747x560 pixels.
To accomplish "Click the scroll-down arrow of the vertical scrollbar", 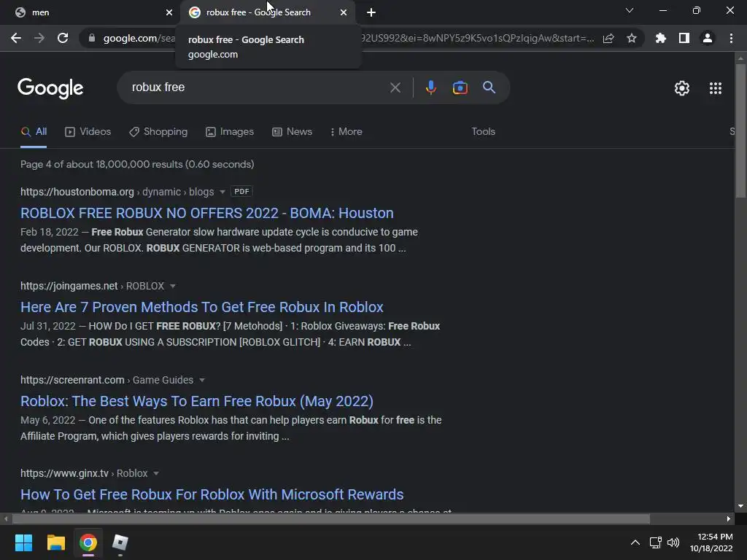I will [740, 506].
